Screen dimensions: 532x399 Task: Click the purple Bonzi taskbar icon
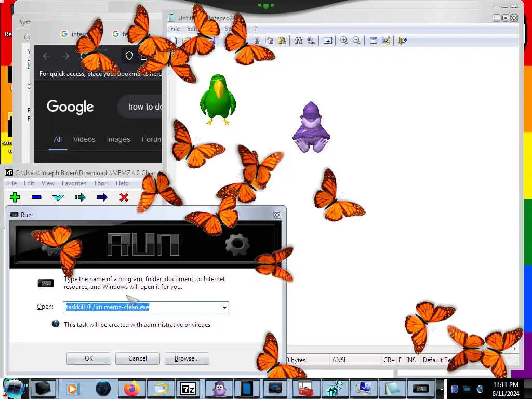tap(220, 389)
